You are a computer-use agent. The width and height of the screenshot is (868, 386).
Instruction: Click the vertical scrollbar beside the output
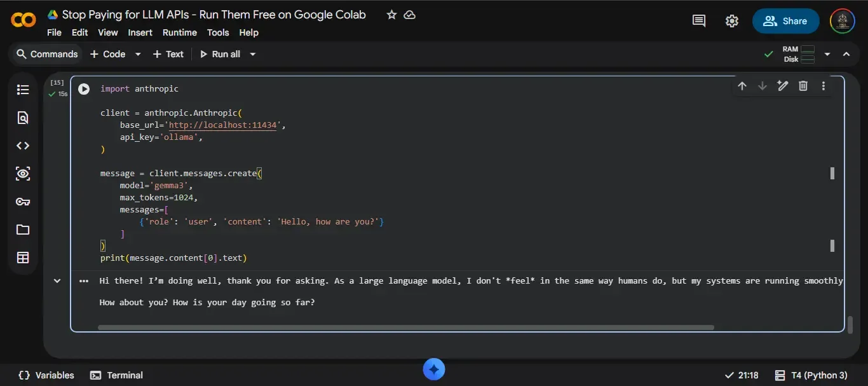[x=850, y=324]
